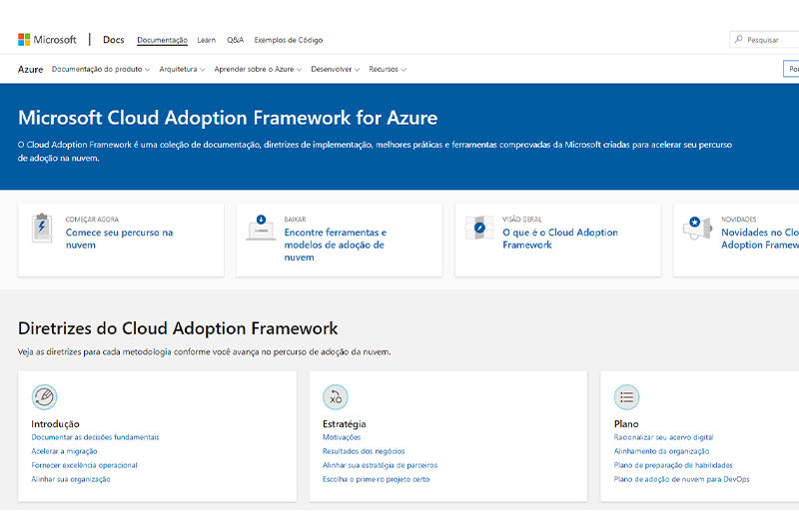Click Acelerar a migração link
This screenshot has height=532, width=799.
click(64, 451)
